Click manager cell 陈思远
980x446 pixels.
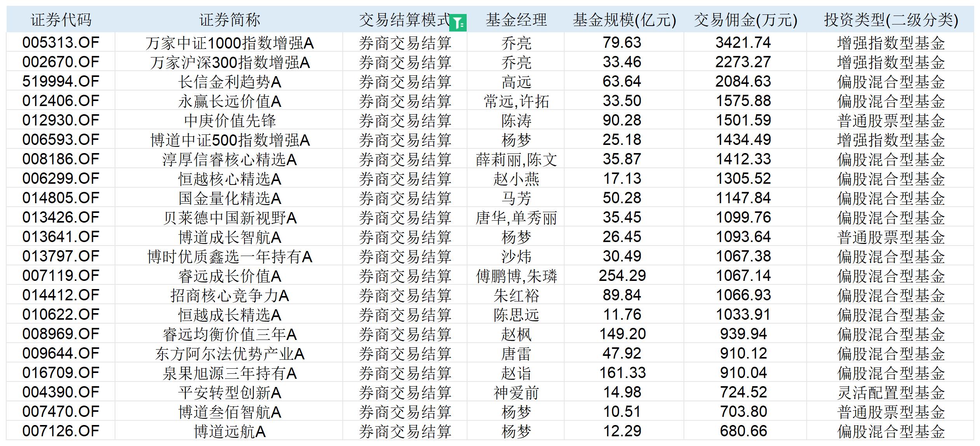516,315
